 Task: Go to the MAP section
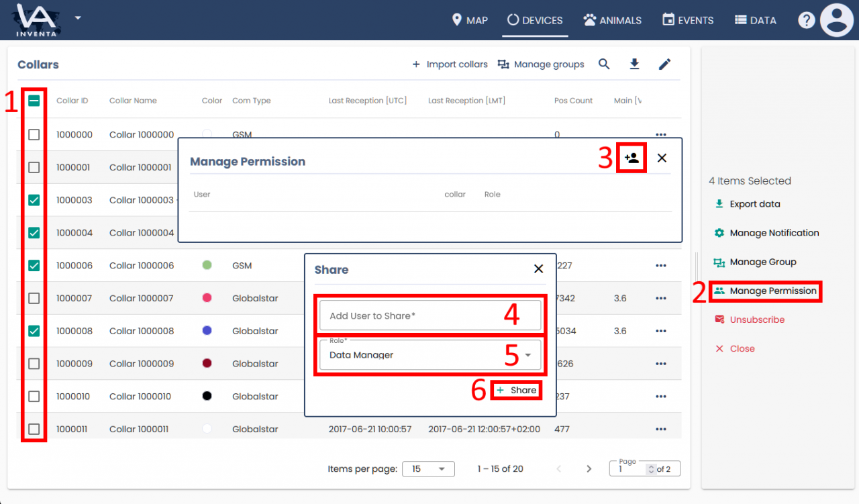pyautogui.click(x=470, y=19)
